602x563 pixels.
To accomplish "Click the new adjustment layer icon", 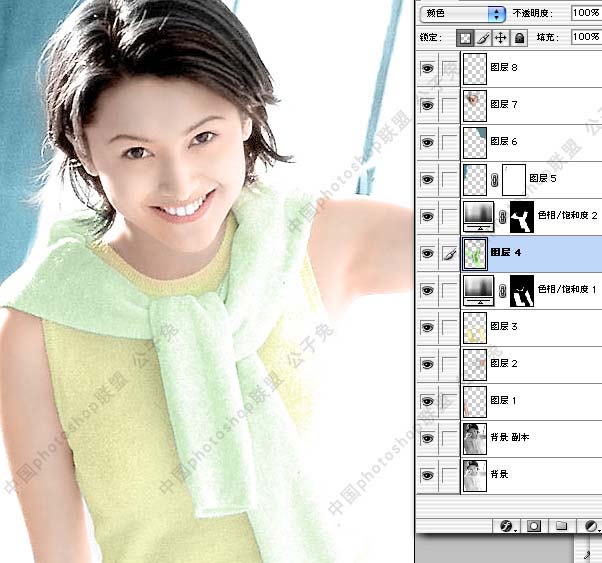I will (x=590, y=525).
